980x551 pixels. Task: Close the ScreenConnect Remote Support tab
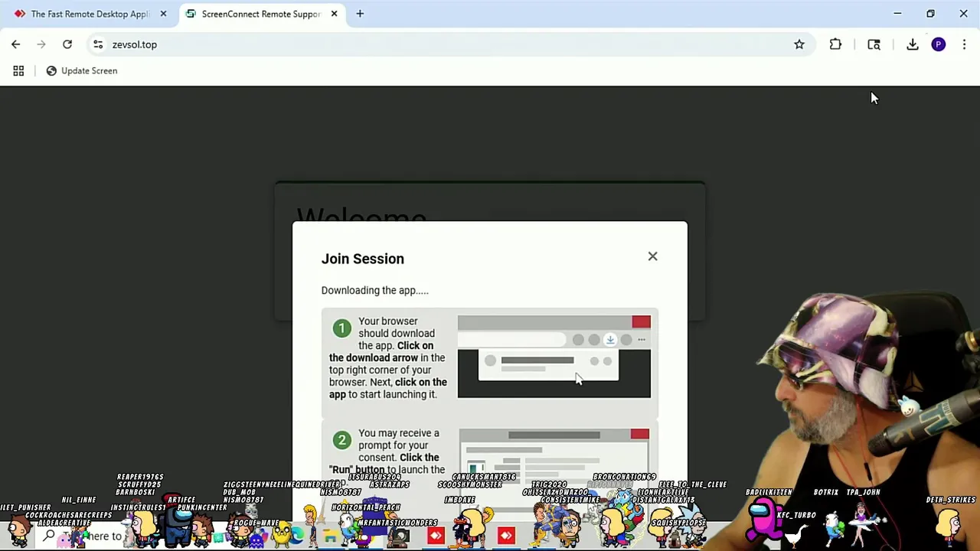[x=334, y=14]
